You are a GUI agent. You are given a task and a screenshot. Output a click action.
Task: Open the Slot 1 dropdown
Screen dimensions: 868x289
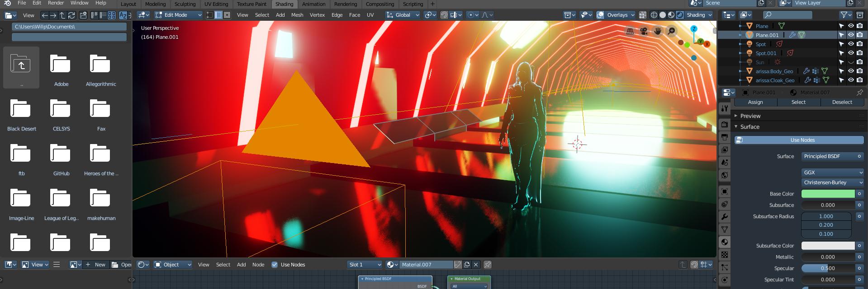(365, 265)
